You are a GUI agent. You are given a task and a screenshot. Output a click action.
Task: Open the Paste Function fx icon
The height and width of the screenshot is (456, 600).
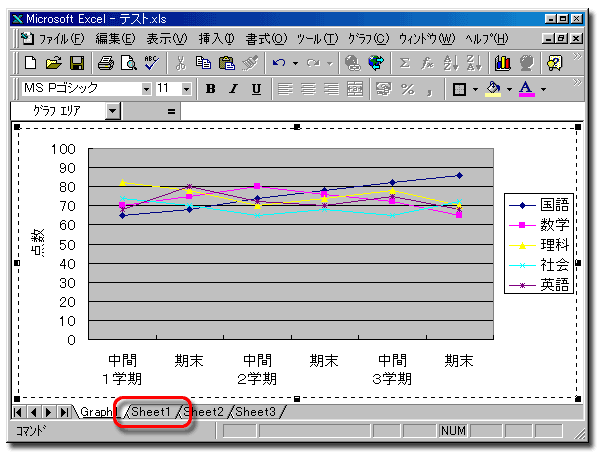pyautogui.click(x=427, y=63)
